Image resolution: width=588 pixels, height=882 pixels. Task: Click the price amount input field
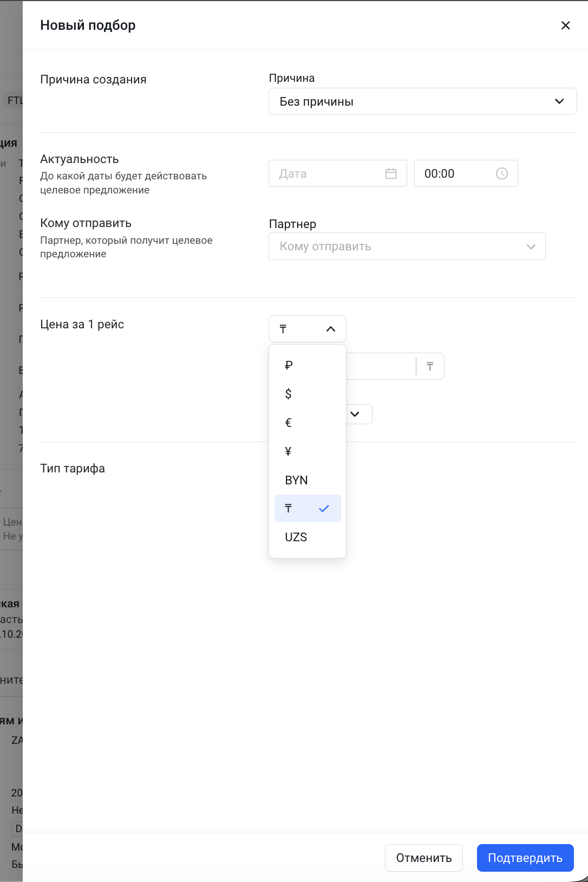point(380,366)
